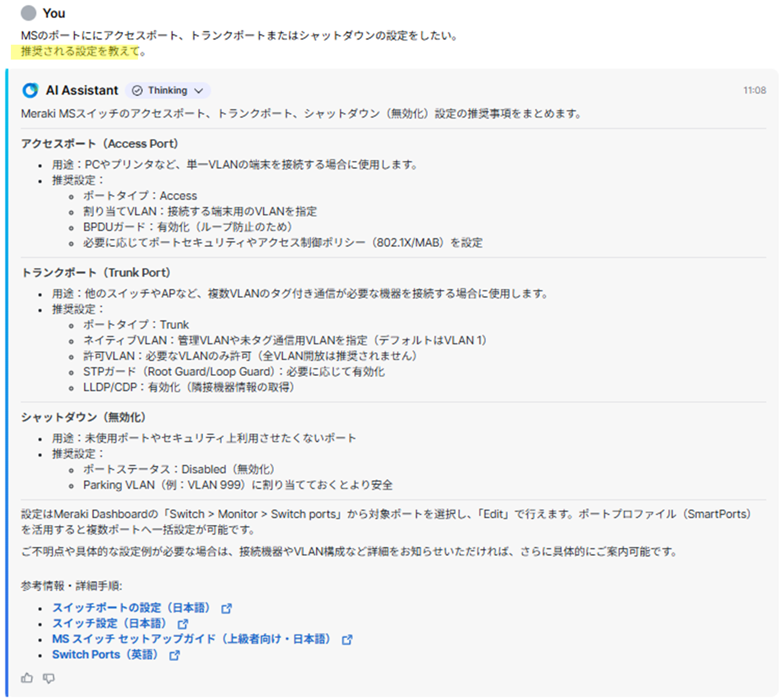Screen dimensions: 784x699
Task: Click the external link icon beside MS スイッチ セットアップガイド
Action: 347,639
